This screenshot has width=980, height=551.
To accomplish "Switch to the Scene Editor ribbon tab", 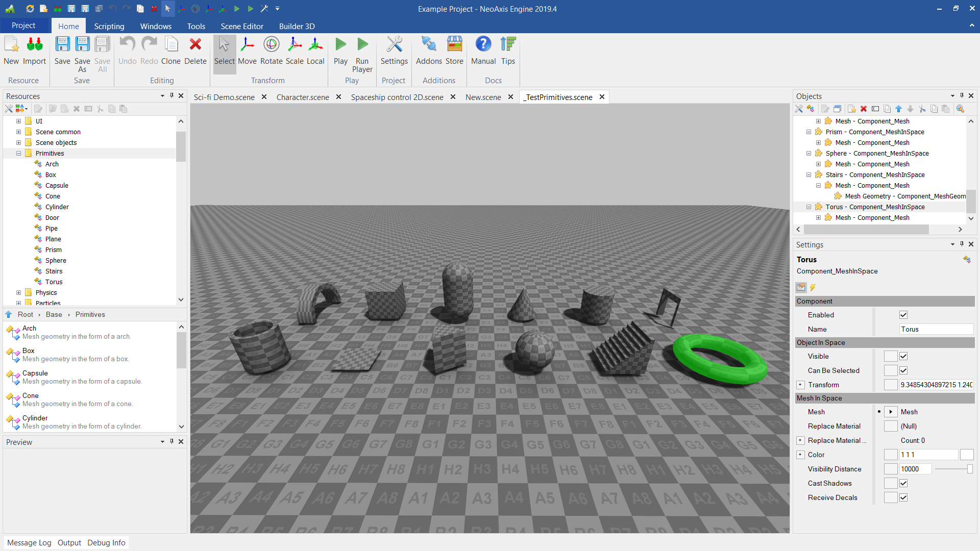I will point(242,26).
